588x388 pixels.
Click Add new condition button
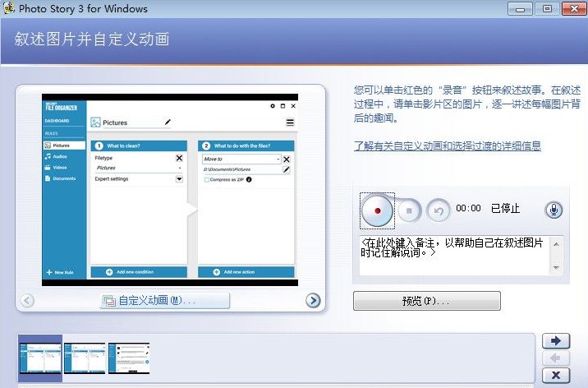[x=139, y=272]
